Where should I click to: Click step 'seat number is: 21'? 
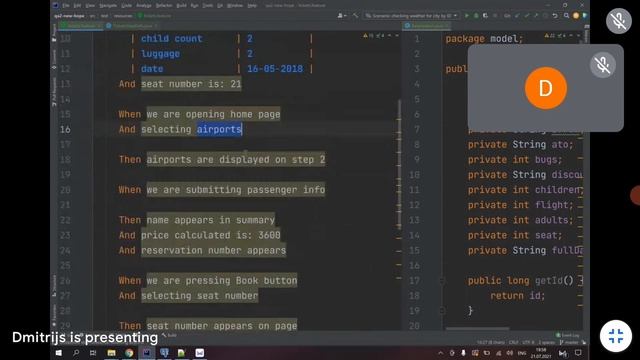(x=191, y=84)
